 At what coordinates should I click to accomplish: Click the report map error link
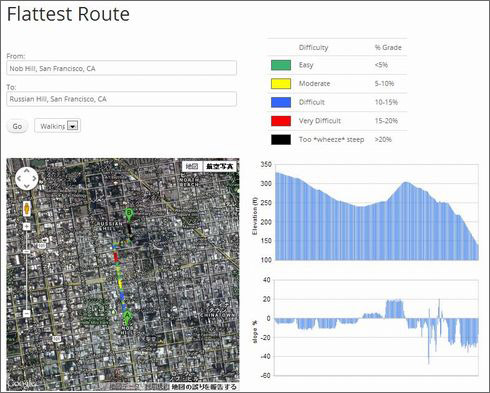point(204,387)
